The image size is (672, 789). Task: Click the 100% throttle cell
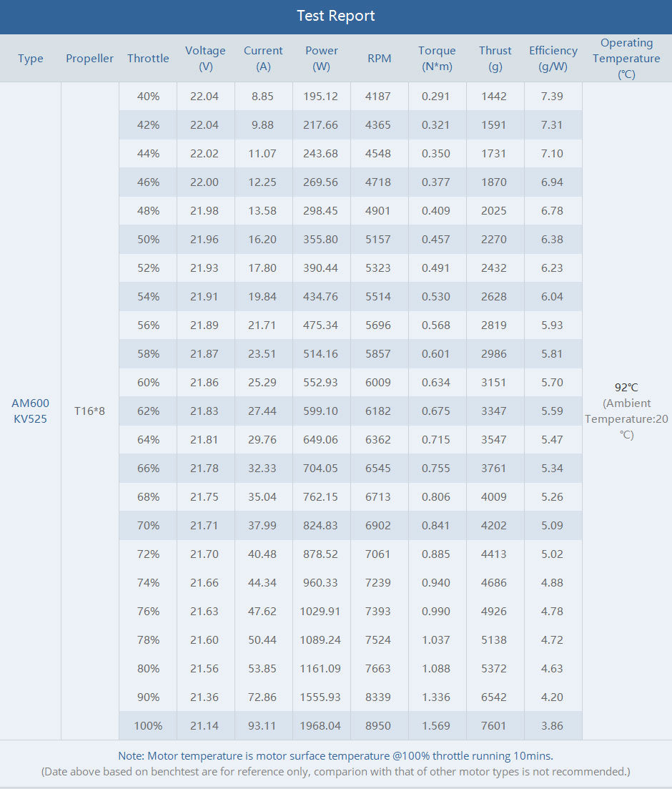(148, 726)
